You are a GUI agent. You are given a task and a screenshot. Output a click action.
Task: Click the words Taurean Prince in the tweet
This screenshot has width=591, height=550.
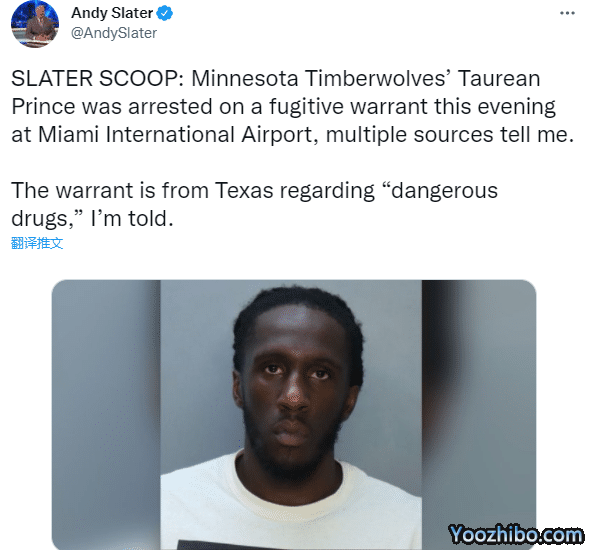pyautogui.click(x=276, y=92)
